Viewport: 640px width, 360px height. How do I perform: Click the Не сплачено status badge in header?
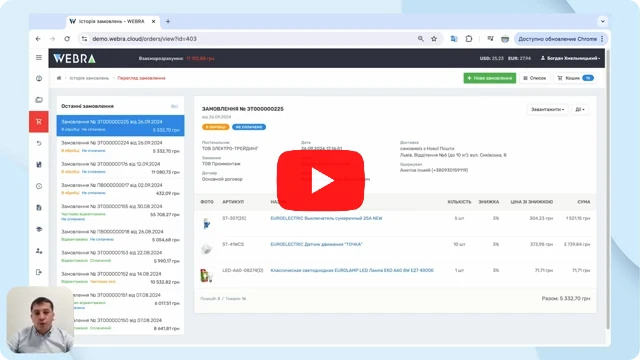click(x=249, y=127)
